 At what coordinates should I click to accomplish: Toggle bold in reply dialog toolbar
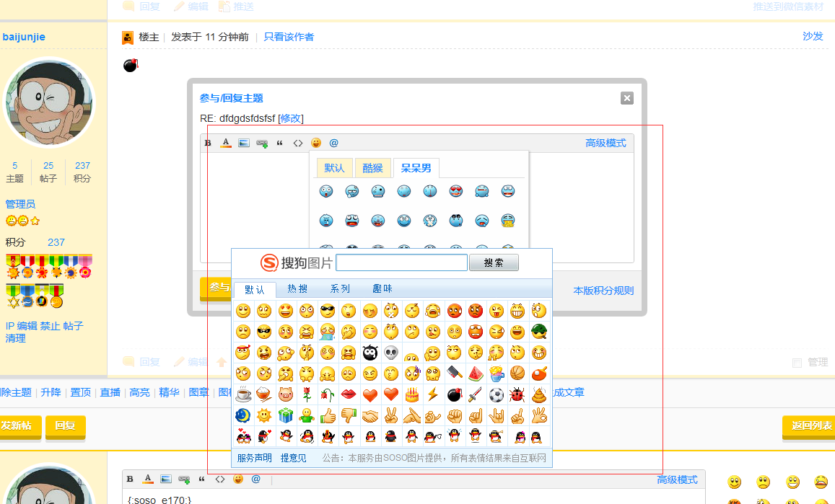pyautogui.click(x=209, y=143)
